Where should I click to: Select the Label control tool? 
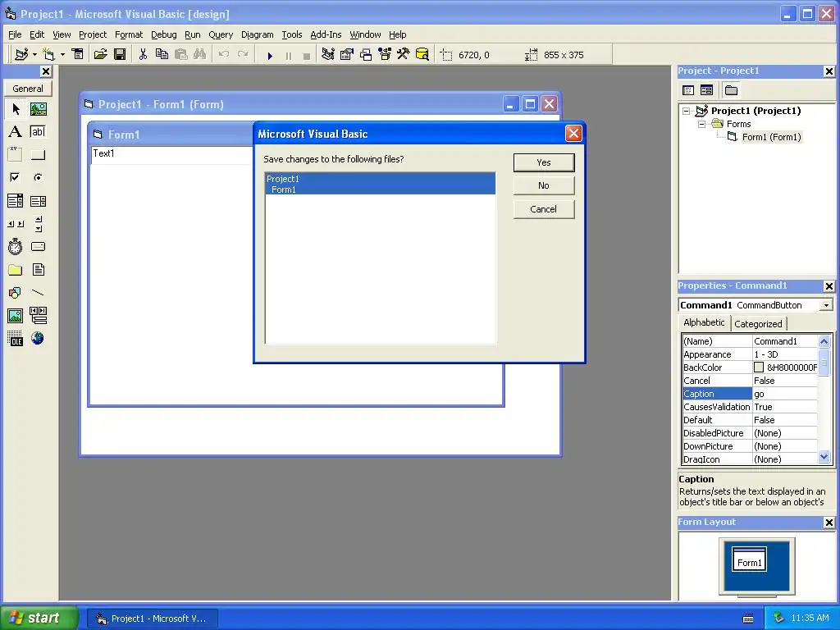point(16,132)
